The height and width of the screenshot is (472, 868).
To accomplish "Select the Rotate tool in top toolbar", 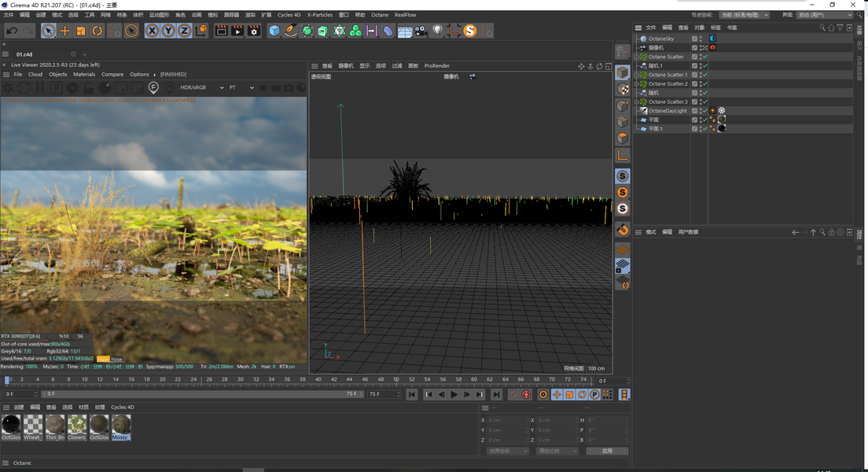I will [x=97, y=31].
